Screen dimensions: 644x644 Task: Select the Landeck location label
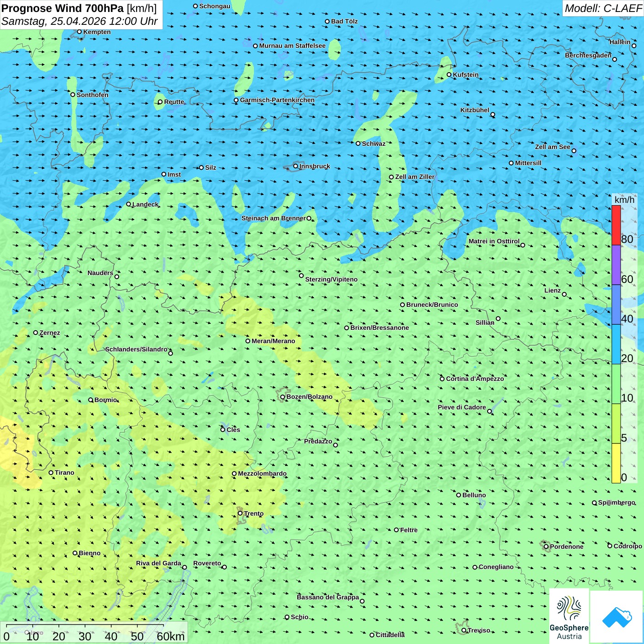(x=145, y=204)
